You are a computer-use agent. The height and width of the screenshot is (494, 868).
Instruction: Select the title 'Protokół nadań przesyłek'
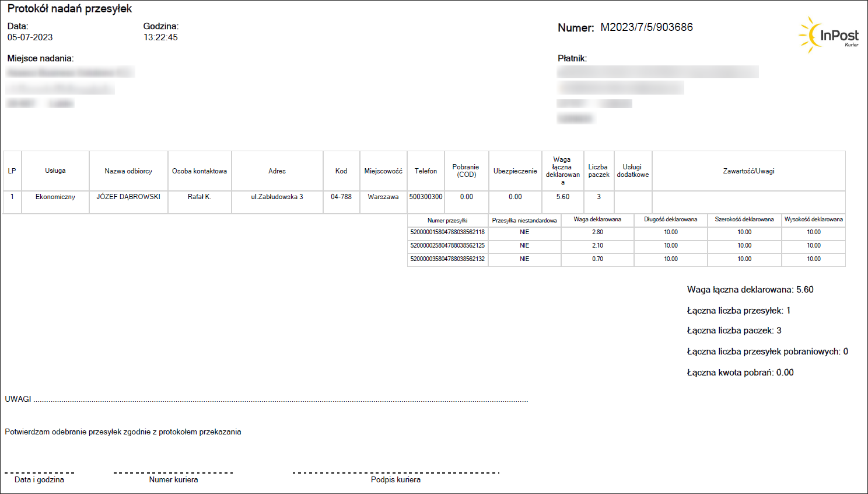[69, 9]
